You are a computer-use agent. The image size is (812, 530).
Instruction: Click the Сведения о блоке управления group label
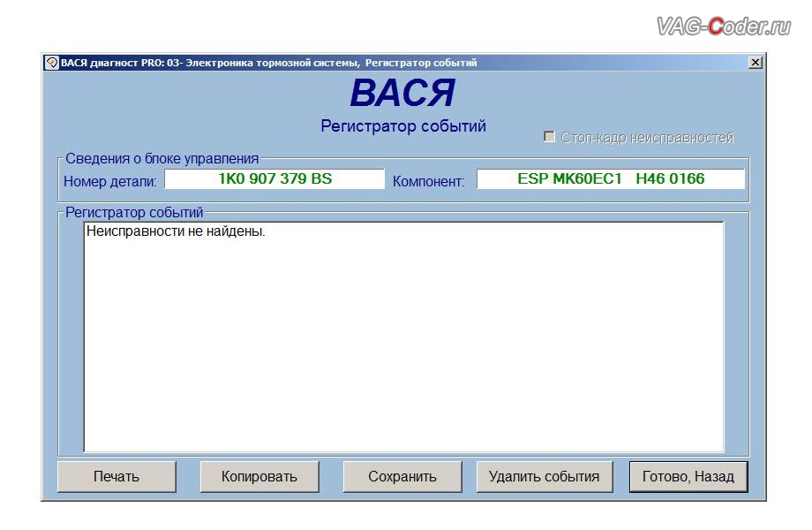tap(162, 158)
